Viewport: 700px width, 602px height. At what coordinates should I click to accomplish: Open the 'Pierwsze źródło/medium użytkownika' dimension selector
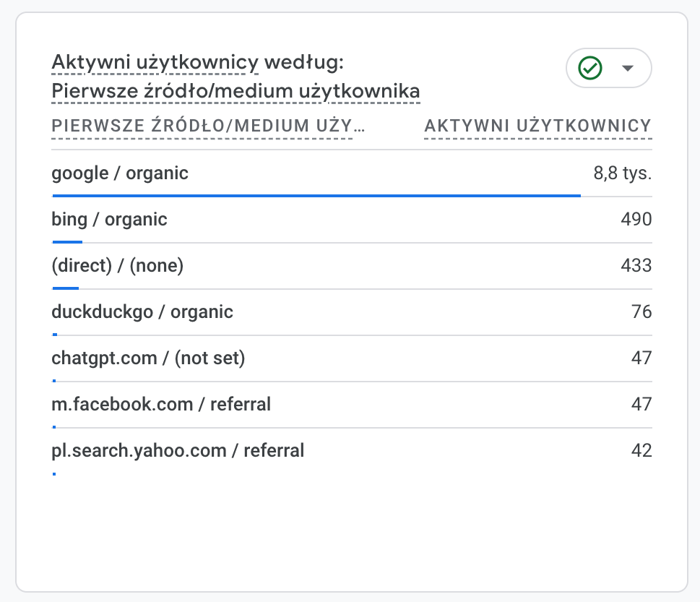[236, 92]
